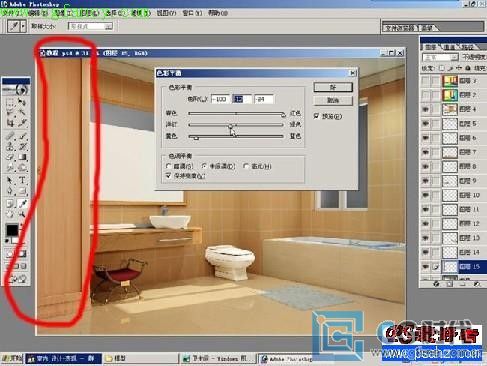Click the black foreground color swatch

pyautogui.click(x=12, y=230)
